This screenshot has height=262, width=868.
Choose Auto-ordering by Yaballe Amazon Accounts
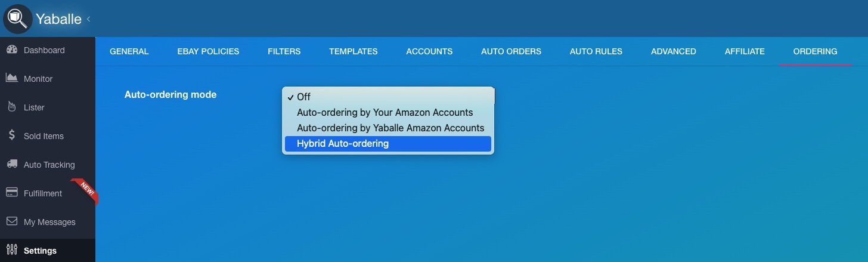point(390,128)
